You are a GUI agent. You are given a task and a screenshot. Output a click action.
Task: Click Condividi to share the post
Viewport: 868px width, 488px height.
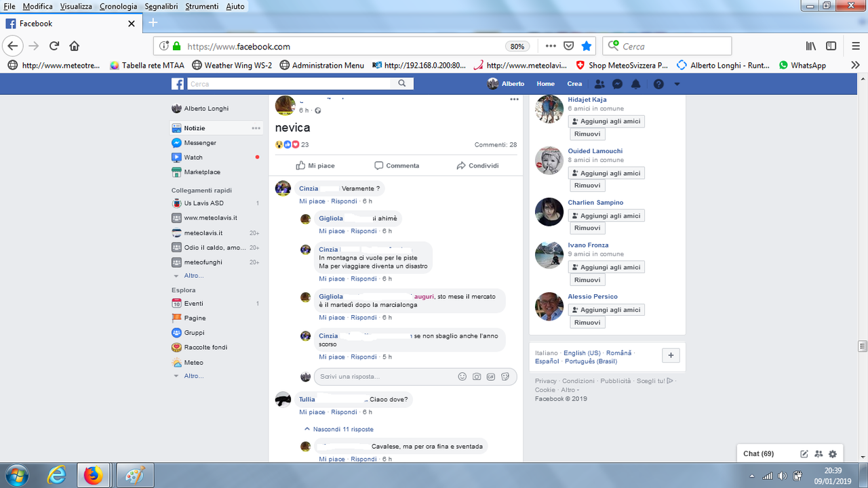click(477, 165)
